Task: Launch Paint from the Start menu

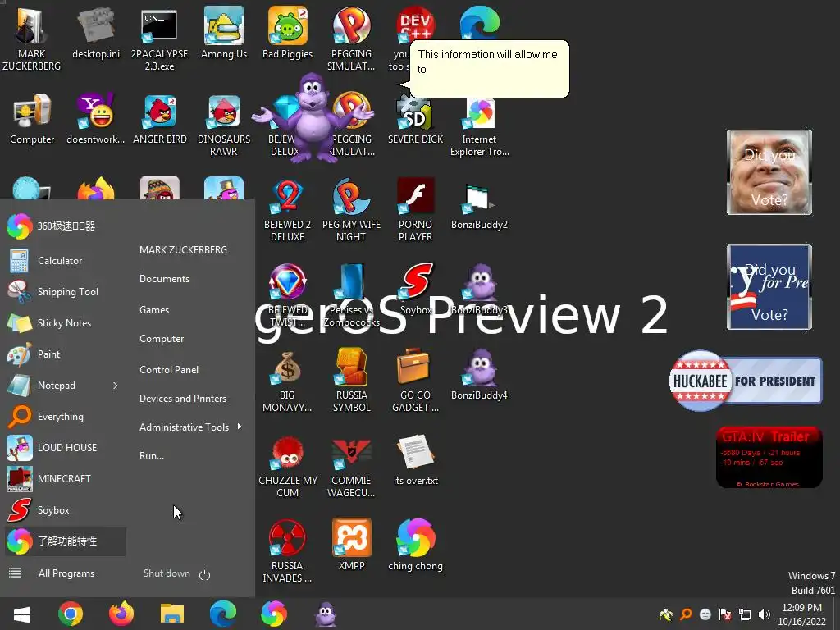Action: point(66,354)
